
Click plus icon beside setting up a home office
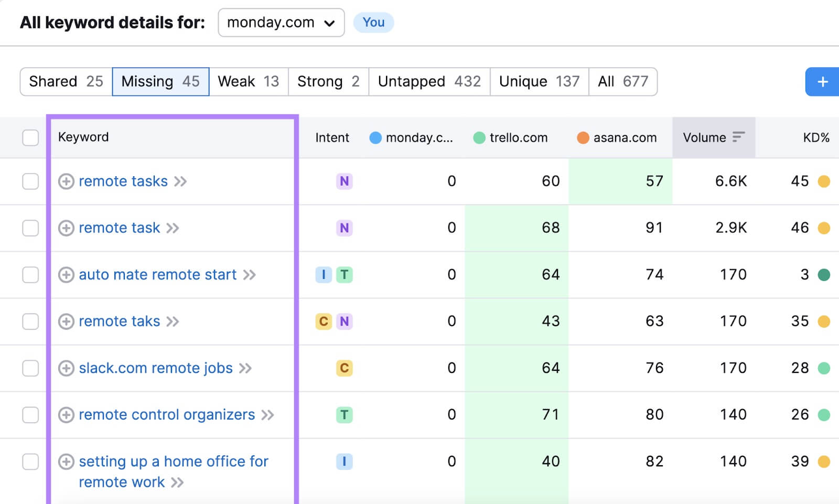(66, 462)
